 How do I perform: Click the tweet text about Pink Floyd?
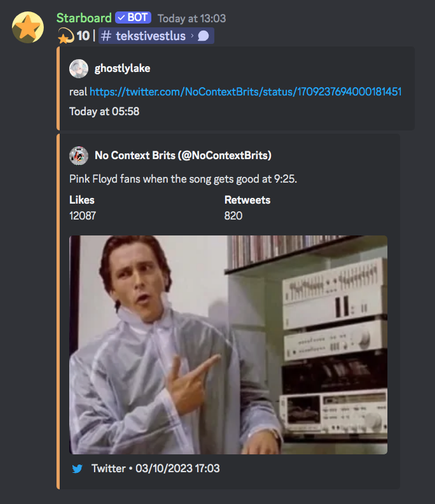[183, 179]
